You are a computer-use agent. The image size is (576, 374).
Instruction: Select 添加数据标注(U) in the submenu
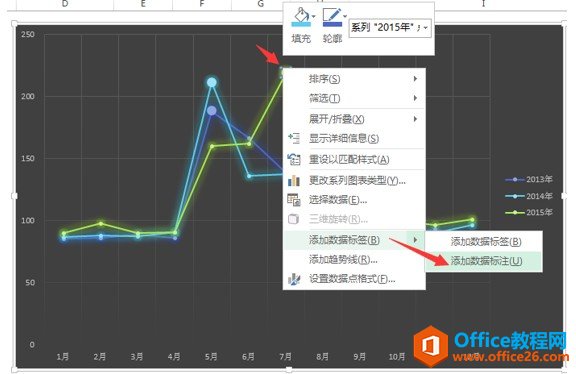[483, 261]
